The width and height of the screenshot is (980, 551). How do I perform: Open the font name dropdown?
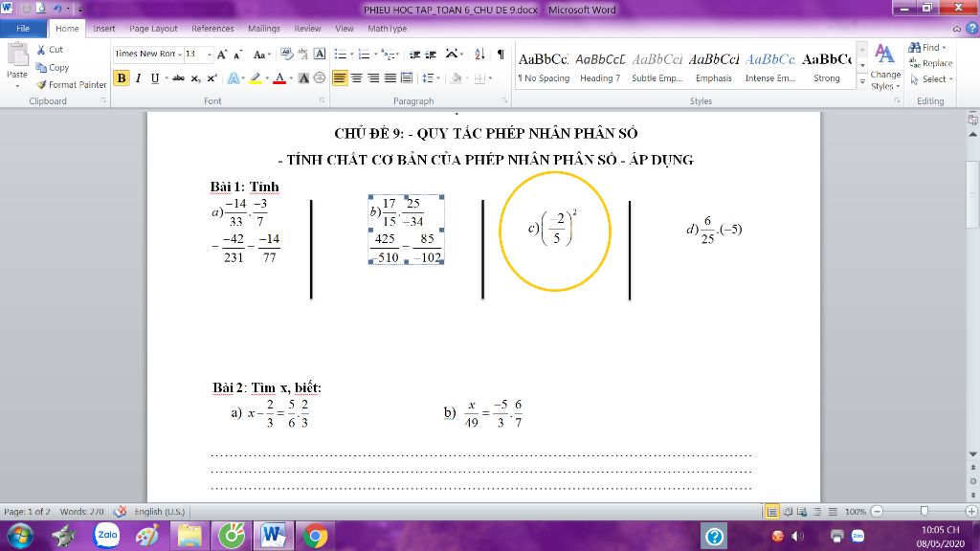(x=180, y=55)
